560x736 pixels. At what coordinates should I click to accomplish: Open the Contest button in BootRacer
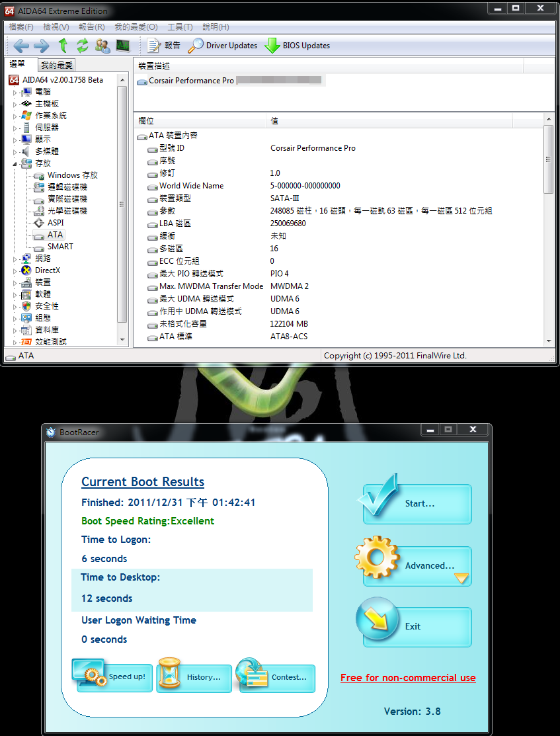tap(277, 677)
